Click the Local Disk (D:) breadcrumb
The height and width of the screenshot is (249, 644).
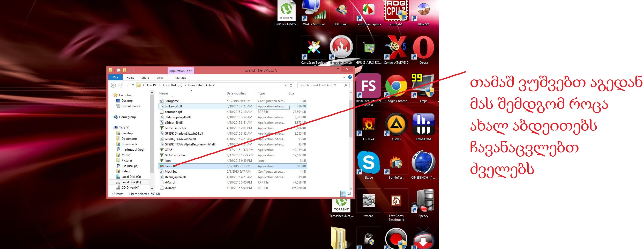coord(173,85)
